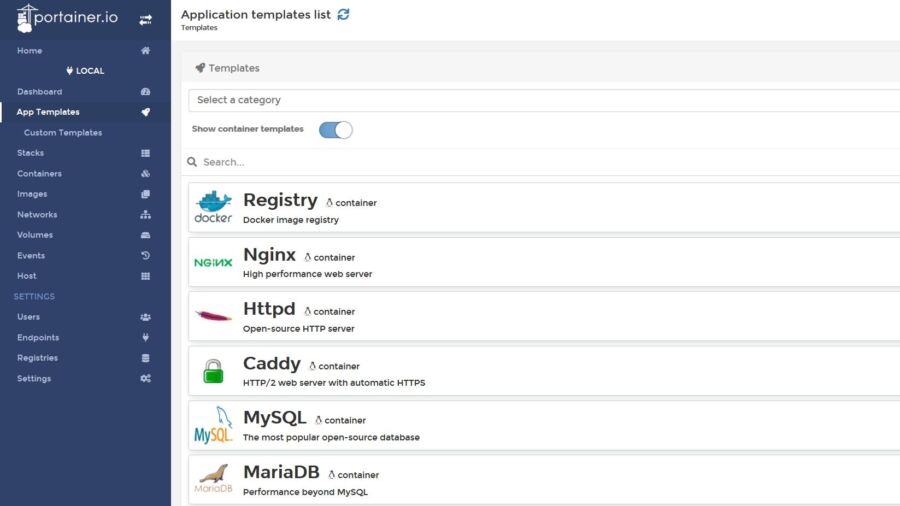900x506 pixels.
Task: Click 'Open-source HTTP server' description
Action: [298, 329]
